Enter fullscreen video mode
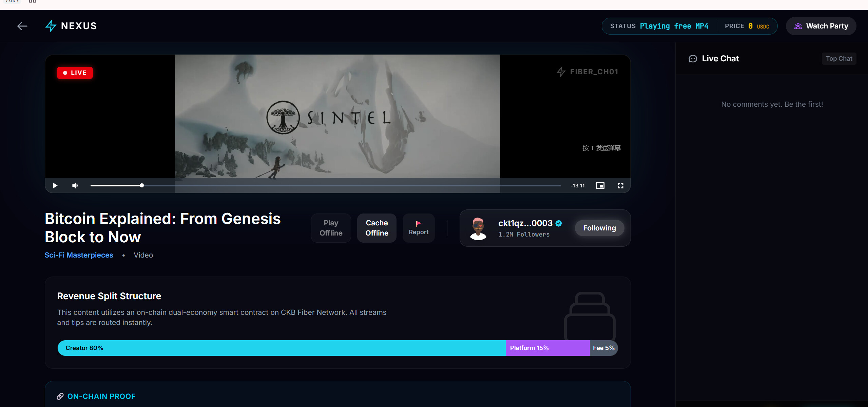The image size is (868, 407). (620, 186)
